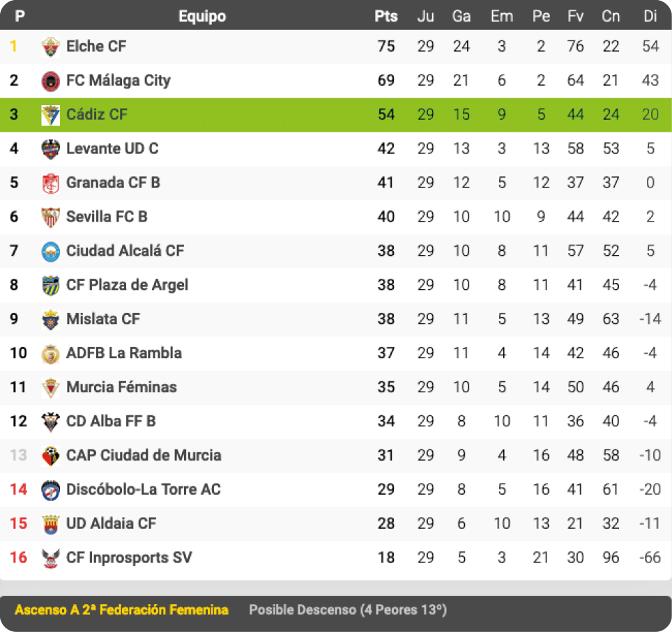Open the CF Plaza de Argel team link
This screenshot has height=632, width=672.
pyautogui.click(x=127, y=285)
